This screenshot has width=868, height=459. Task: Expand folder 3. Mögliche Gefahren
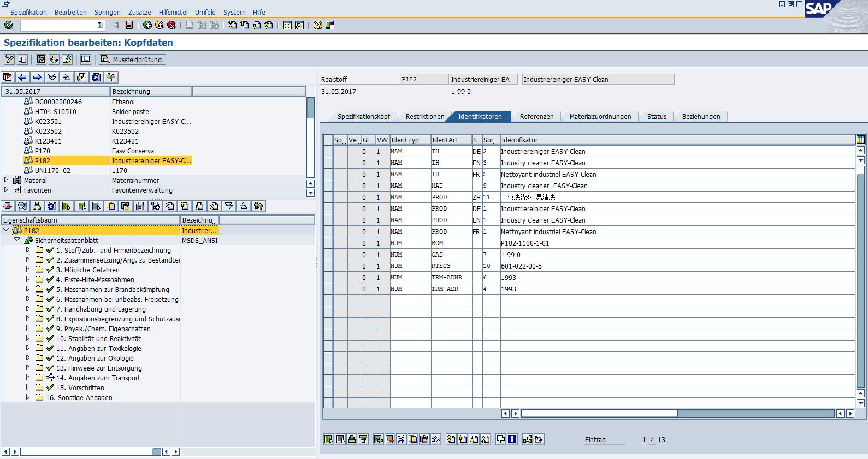tap(28, 270)
